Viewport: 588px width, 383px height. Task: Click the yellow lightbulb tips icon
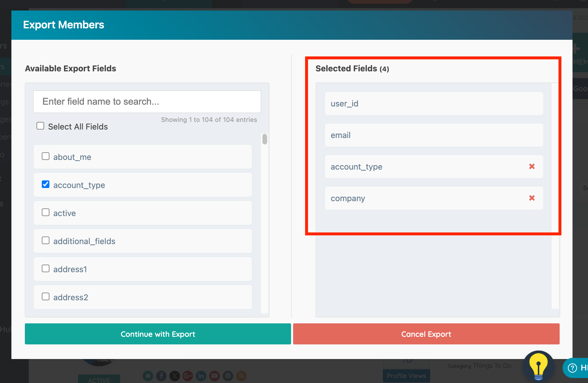click(x=538, y=366)
